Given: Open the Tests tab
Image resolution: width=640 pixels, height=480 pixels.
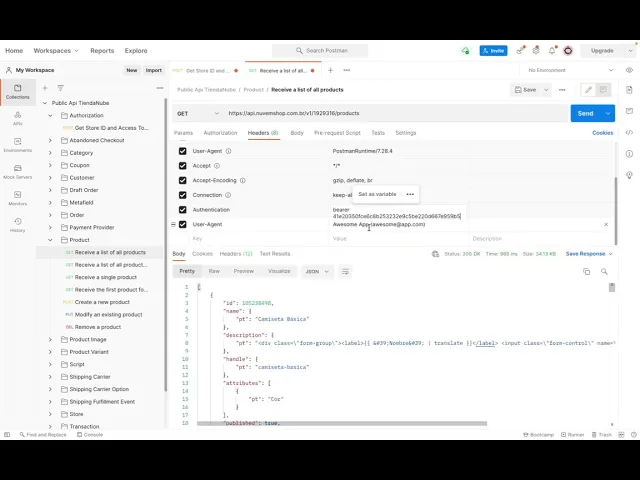Looking at the screenshot, I should click(378, 133).
